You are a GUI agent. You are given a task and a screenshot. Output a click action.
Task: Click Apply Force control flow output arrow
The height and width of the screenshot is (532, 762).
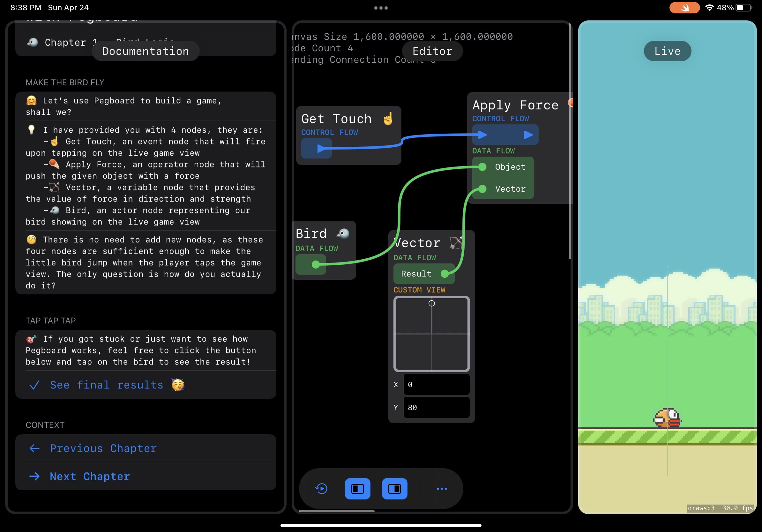pos(528,135)
